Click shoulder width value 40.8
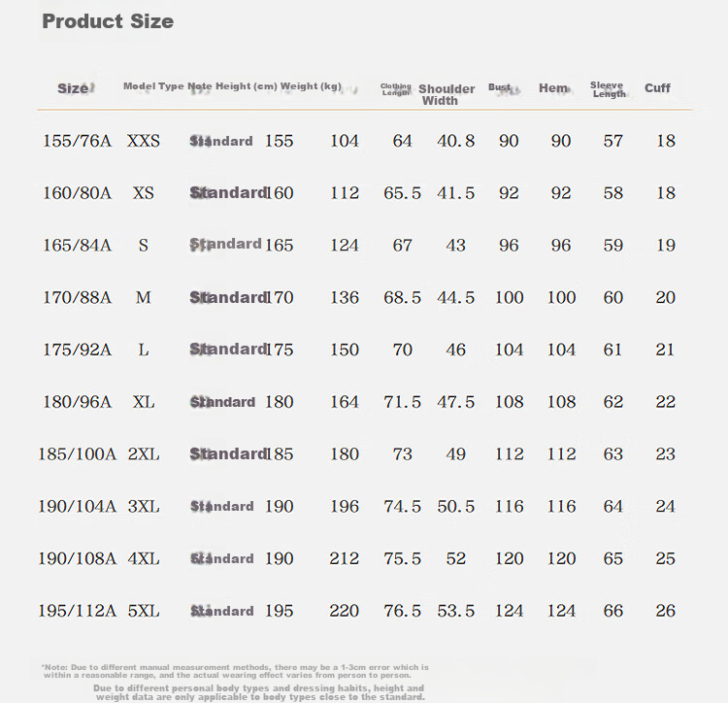 click(x=455, y=141)
